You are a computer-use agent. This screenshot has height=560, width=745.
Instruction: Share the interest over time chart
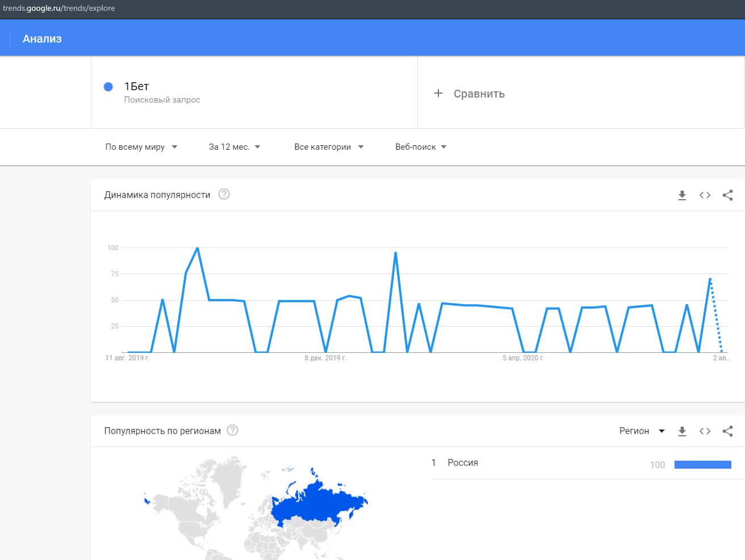(x=727, y=195)
